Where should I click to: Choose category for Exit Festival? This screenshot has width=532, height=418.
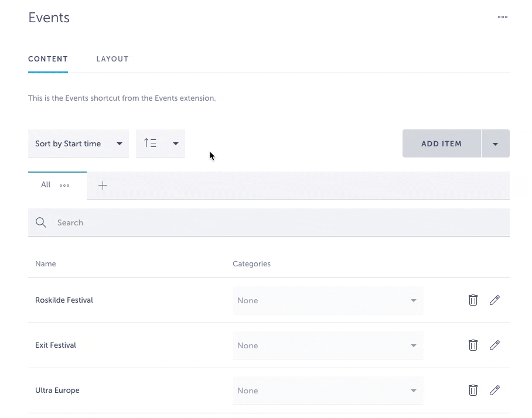pos(328,345)
